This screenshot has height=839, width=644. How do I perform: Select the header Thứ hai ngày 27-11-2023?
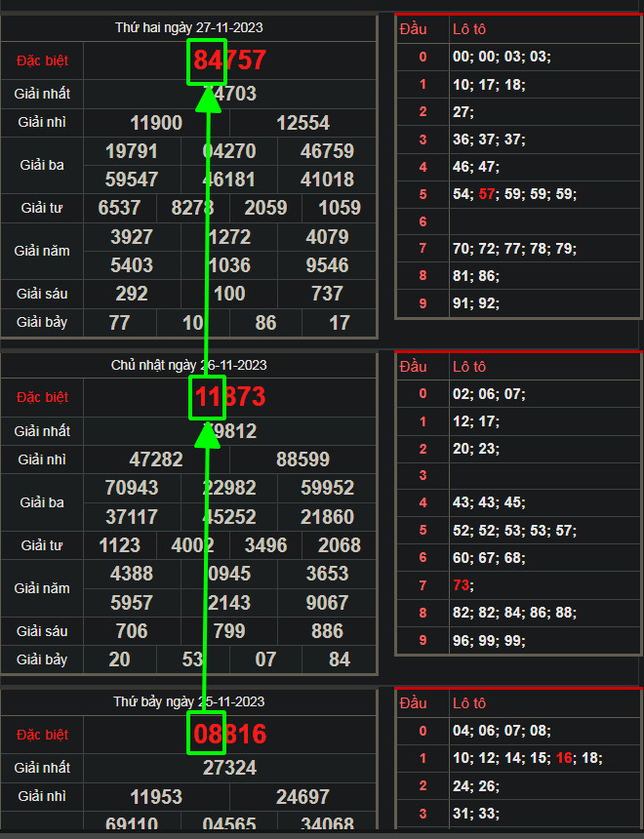[x=188, y=28]
